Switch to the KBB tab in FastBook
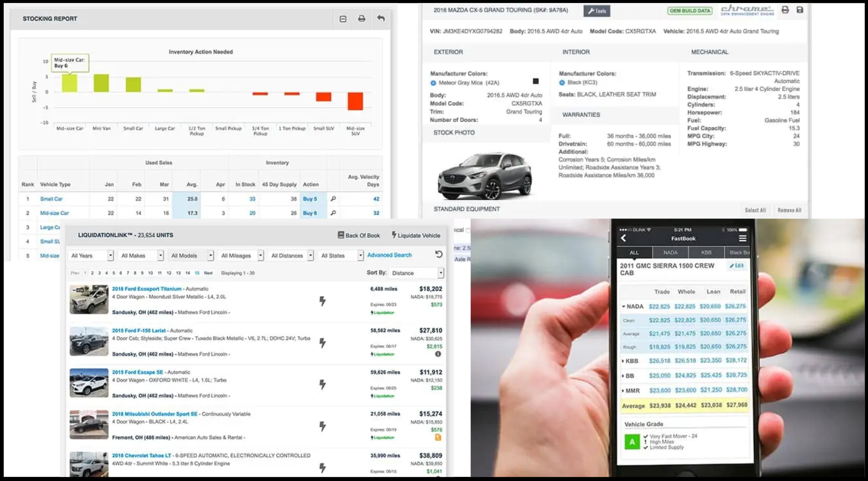The image size is (868, 481). pyautogui.click(x=706, y=252)
